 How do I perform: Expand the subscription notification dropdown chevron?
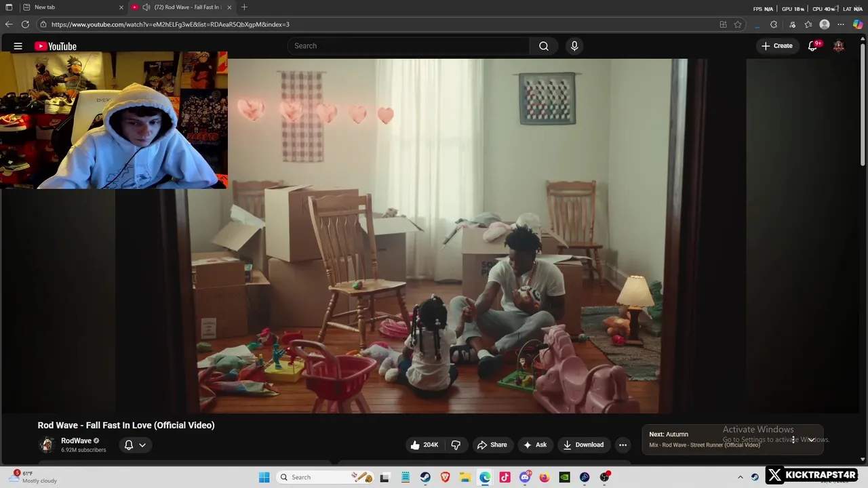(142, 445)
